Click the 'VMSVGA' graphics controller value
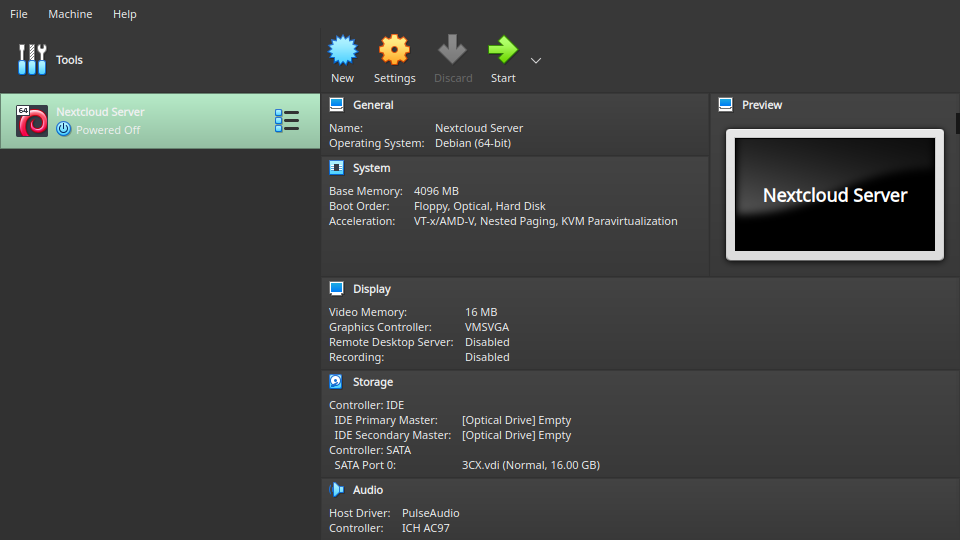The width and height of the screenshot is (960, 540). [x=487, y=327]
